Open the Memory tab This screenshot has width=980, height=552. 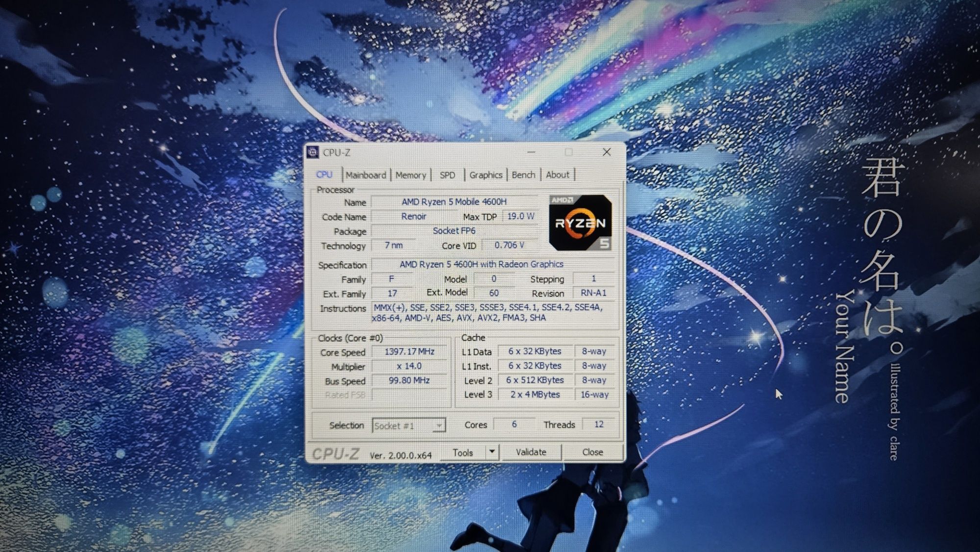411,175
